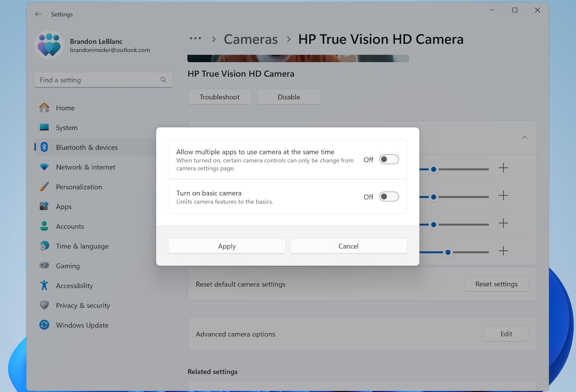
Task: Click the Privacy & security shield icon
Action: (x=44, y=305)
